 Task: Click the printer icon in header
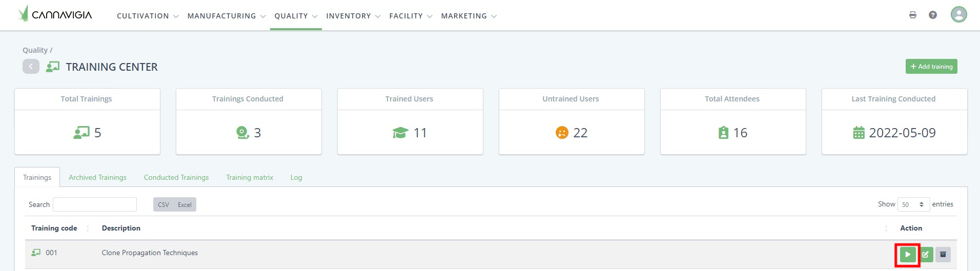click(x=913, y=15)
